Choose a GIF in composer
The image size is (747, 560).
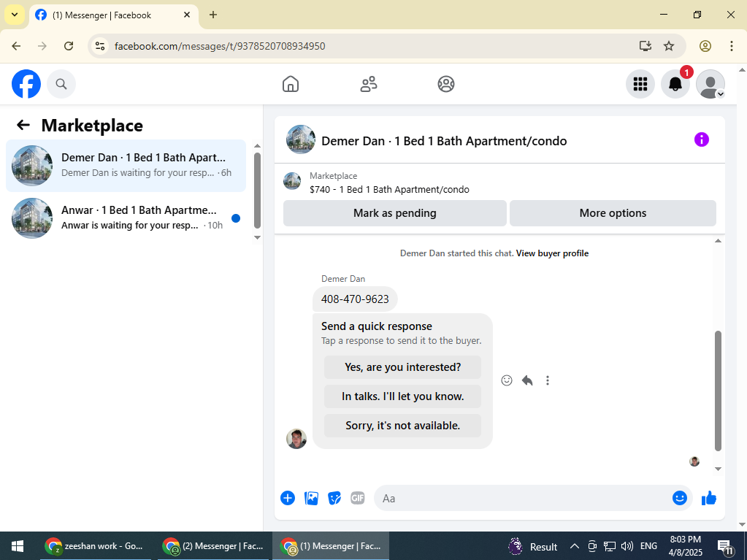(x=357, y=498)
